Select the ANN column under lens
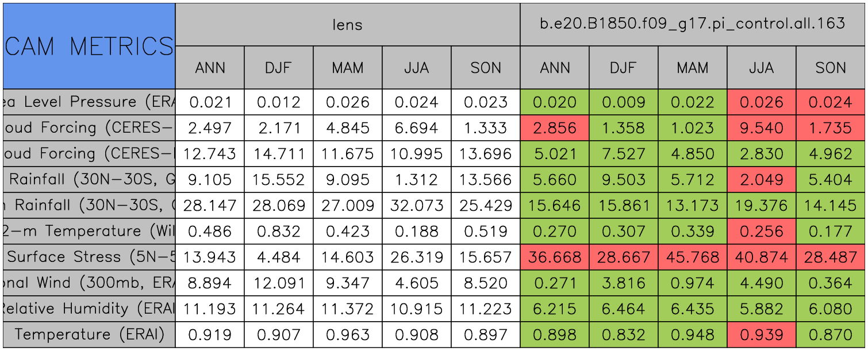 point(210,68)
